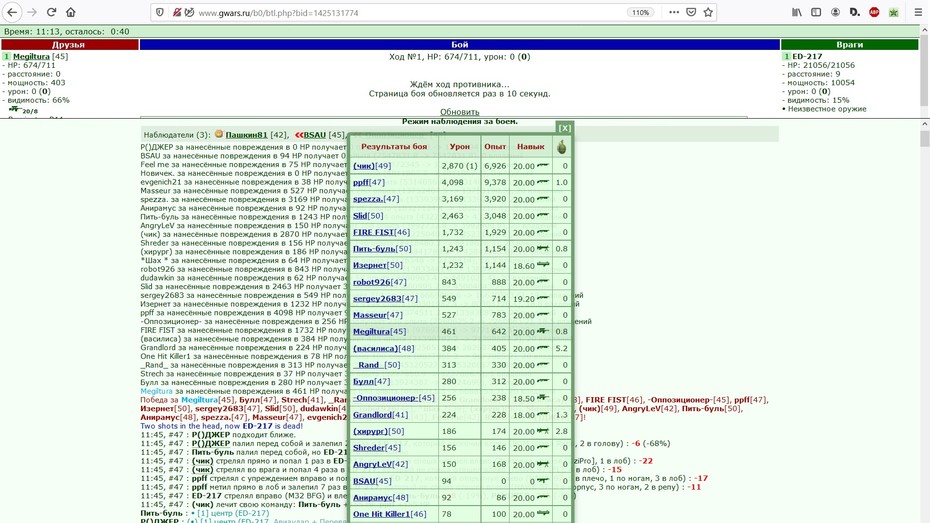The height and width of the screenshot is (523, 930).
Task: Click the Враги header bar
Action: [x=849, y=44]
